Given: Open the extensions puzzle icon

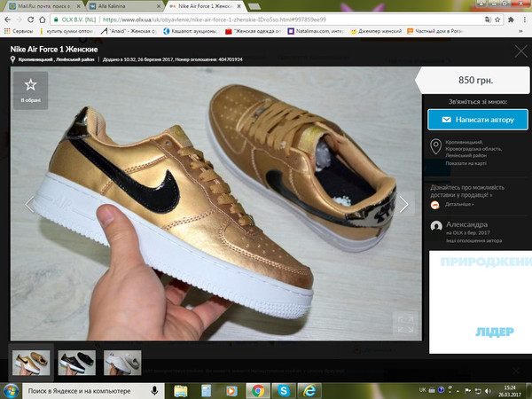Looking at the screenshot, I should [511, 20].
